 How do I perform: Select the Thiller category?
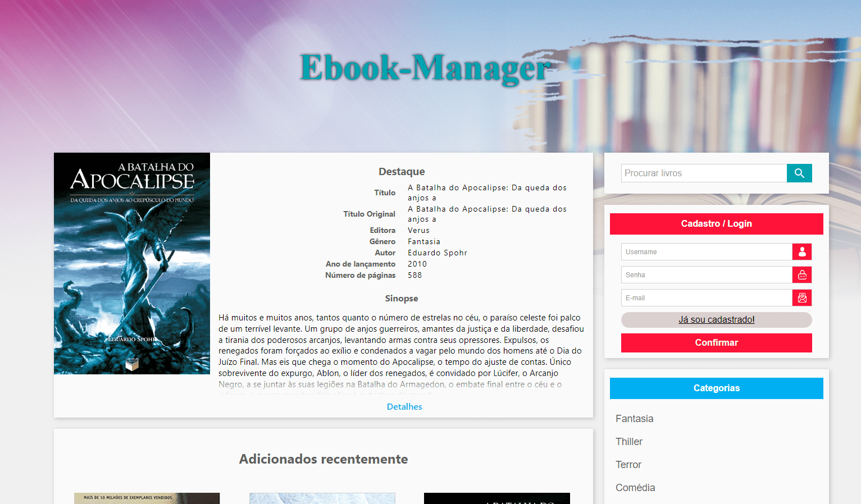(x=629, y=442)
